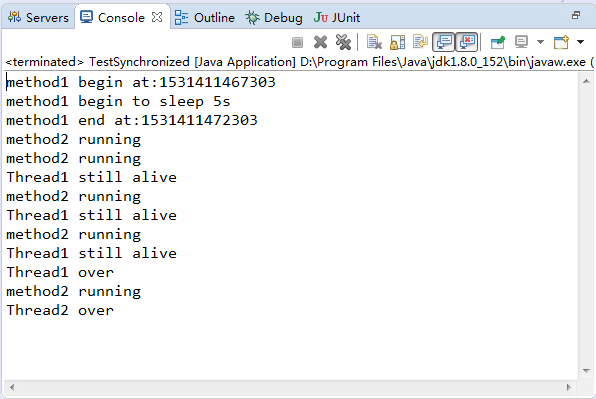
Task: Click the vertical scrollbar down arrow
Action: 586,371
